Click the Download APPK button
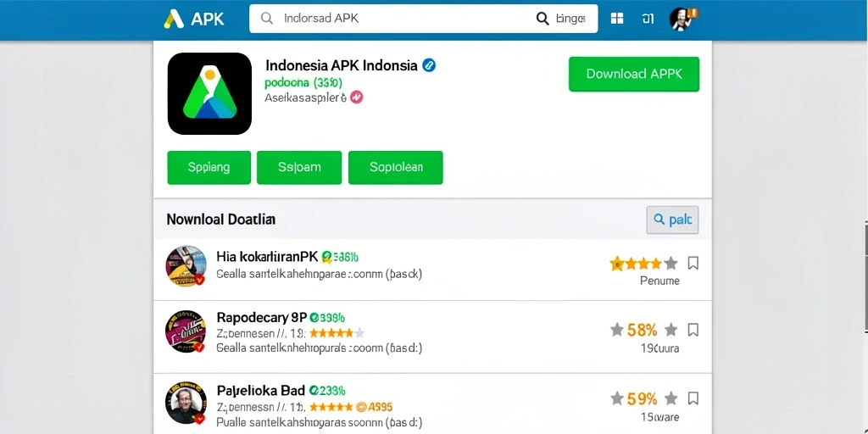868x434 pixels. [634, 75]
